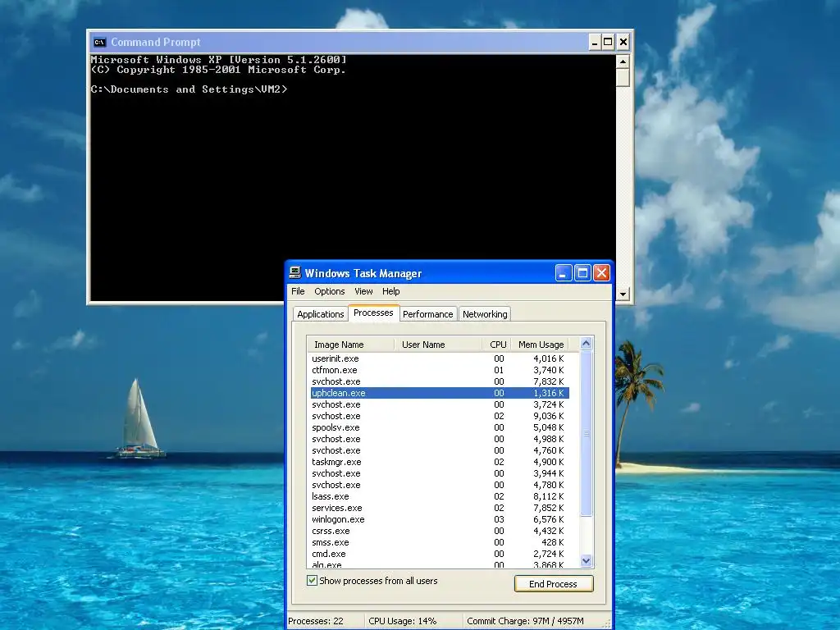The height and width of the screenshot is (630, 840).
Task: Click Command Prompt scrollbar down arrow
Action: coord(623,294)
